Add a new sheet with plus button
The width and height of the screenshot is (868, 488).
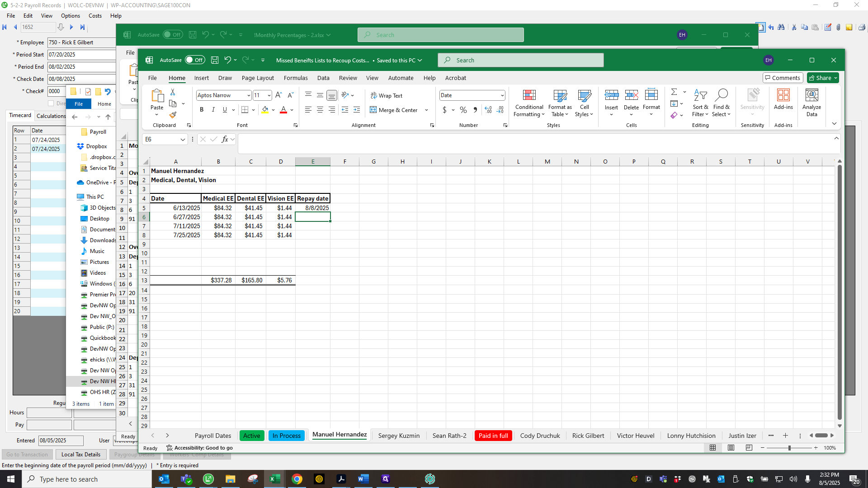point(785,436)
